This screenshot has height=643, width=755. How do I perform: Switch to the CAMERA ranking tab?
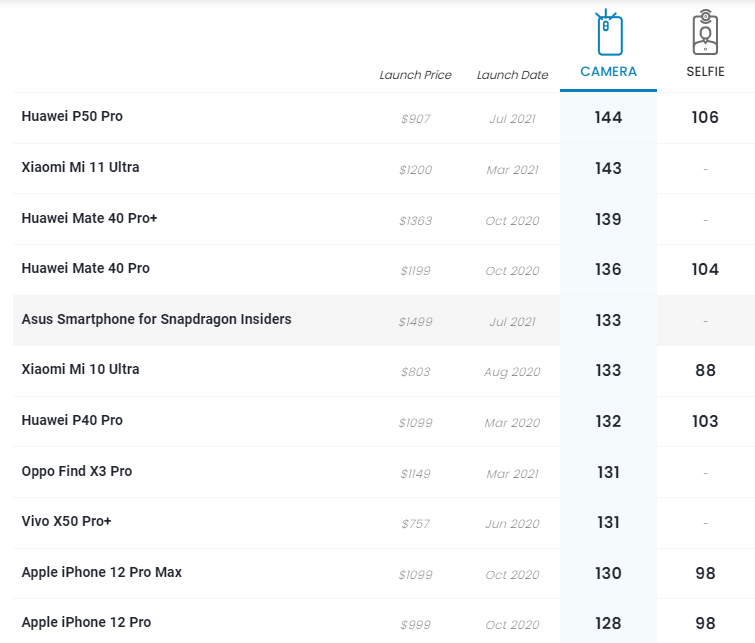[x=608, y=72]
